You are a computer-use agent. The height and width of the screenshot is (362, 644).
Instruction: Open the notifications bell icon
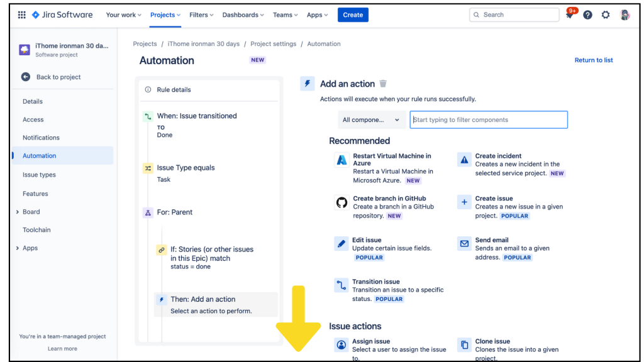[x=569, y=15]
